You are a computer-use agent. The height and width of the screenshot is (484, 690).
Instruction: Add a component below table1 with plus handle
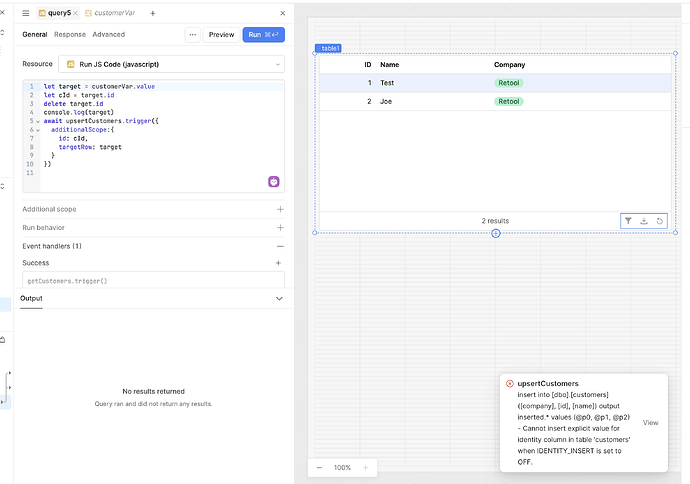pos(496,234)
